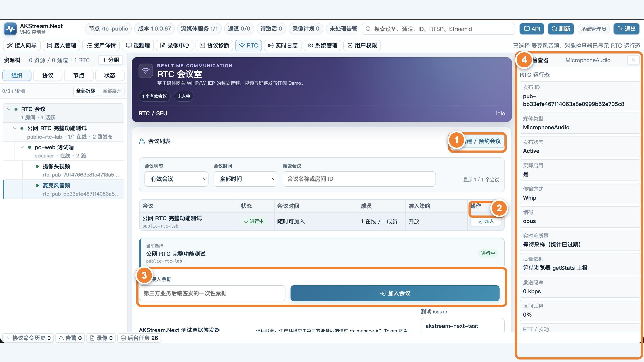644x362 pixels.
Task: Open the 接入向导 tab
Action: pos(22,46)
